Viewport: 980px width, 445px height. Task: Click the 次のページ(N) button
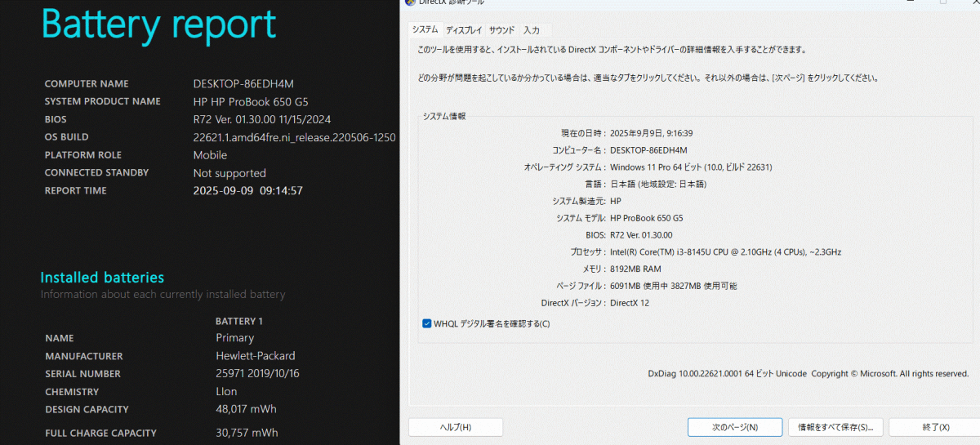click(735, 427)
